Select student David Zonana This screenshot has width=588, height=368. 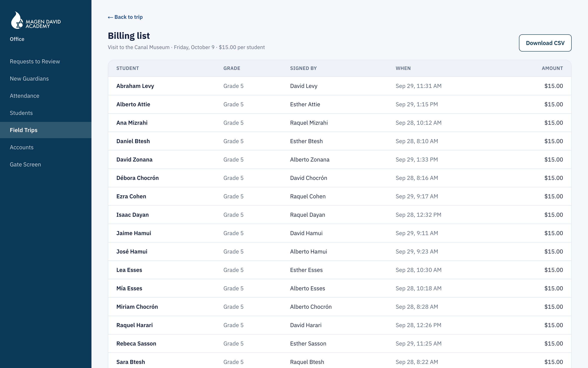pos(134,160)
